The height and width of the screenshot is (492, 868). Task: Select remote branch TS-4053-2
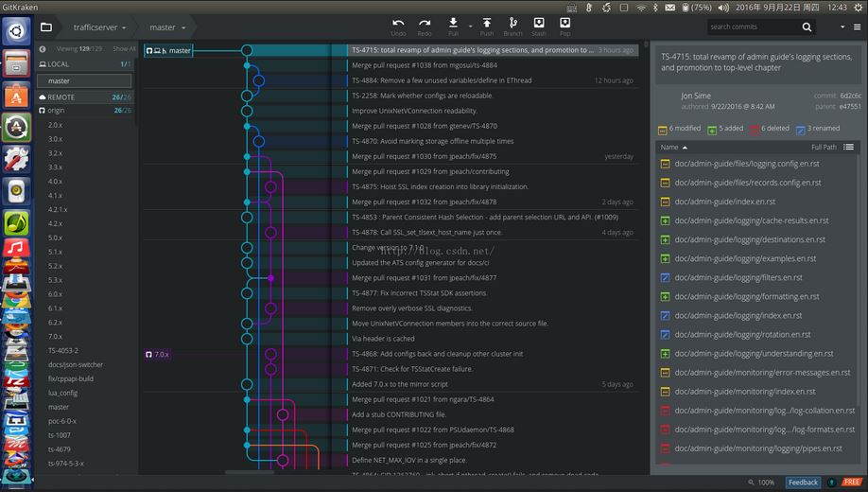coord(63,351)
